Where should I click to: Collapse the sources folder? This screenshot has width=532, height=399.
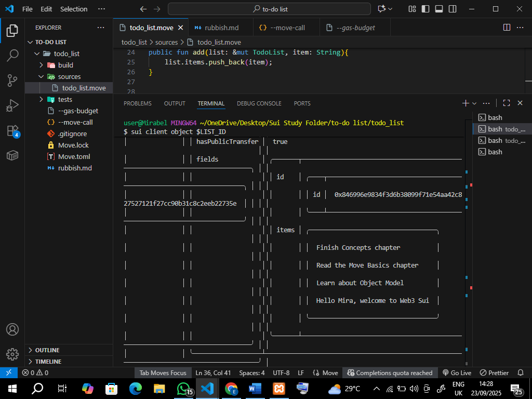69,77
